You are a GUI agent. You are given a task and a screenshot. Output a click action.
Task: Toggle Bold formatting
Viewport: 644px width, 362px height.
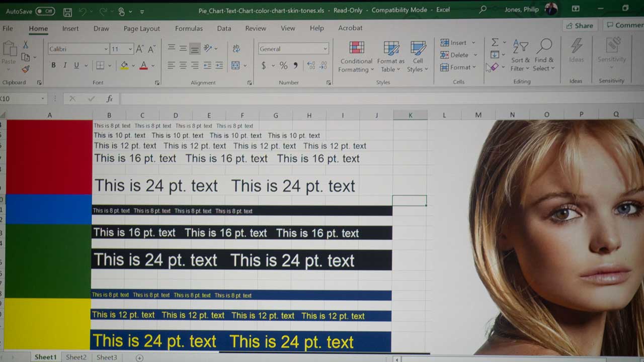click(53, 65)
